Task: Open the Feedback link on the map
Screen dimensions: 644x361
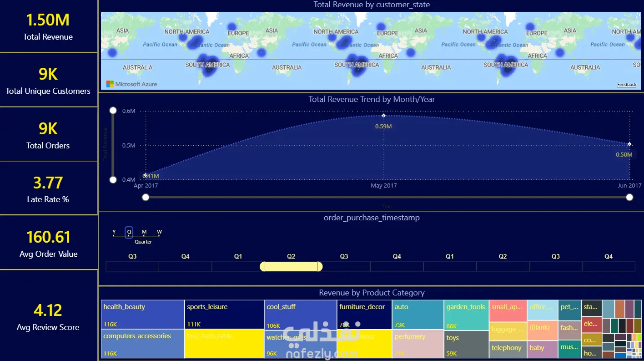Action: (627, 85)
